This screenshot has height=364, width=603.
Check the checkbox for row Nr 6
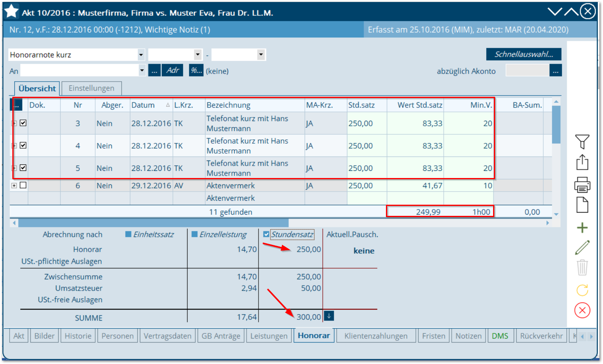23,185
